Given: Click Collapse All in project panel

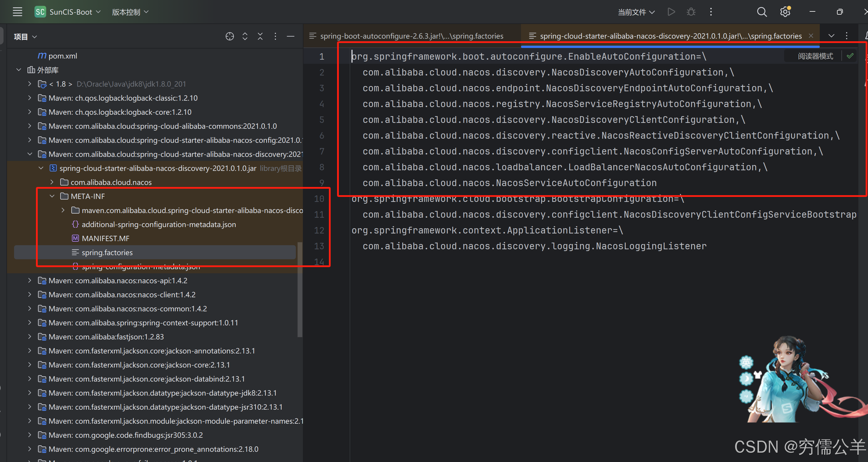Looking at the screenshot, I should (x=260, y=36).
